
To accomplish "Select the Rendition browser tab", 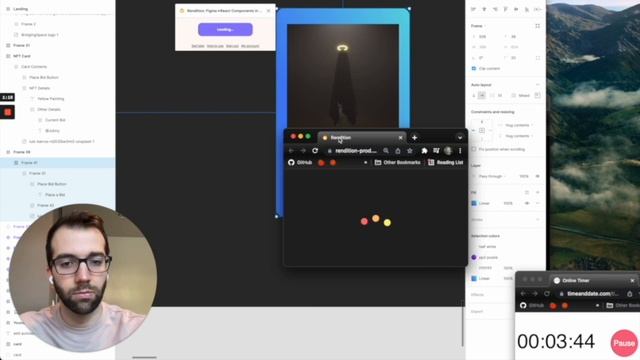I will click(x=362, y=138).
